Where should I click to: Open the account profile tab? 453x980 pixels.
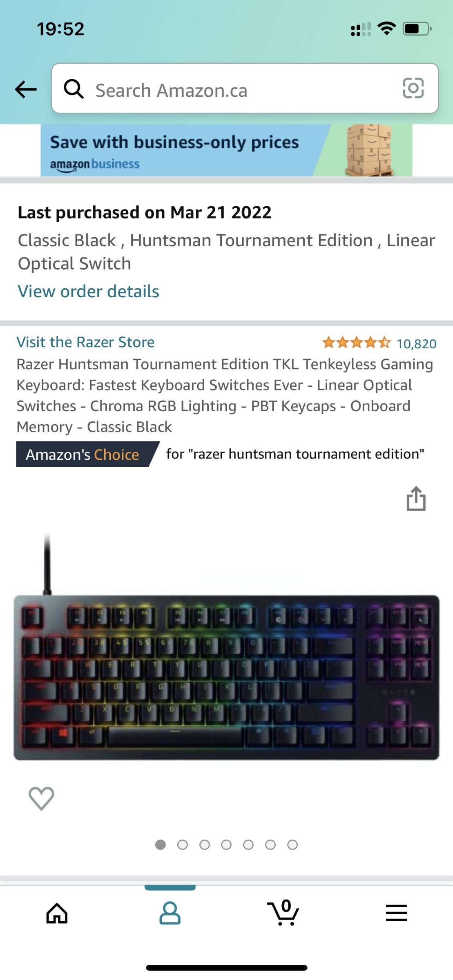pyautogui.click(x=170, y=913)
